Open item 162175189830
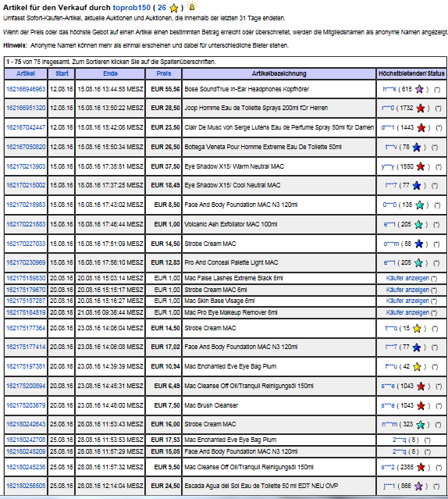 (26, 278)
